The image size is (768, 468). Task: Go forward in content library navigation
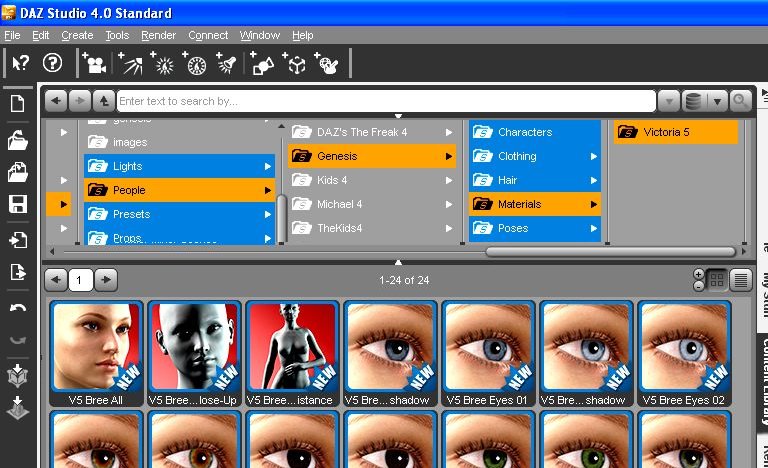[80, 101]
